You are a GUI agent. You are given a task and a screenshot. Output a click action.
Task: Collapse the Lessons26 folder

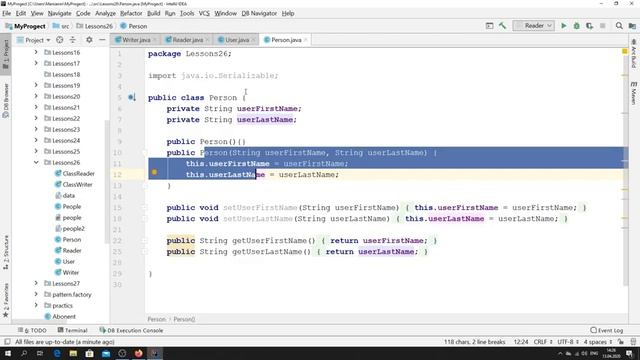(x=36, y=162)
